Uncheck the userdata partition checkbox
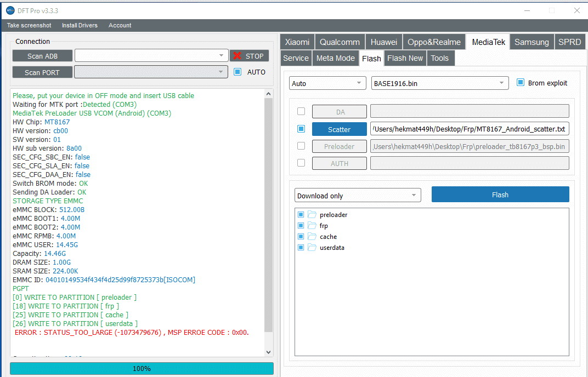588x377 pixels. pos(301,247)
